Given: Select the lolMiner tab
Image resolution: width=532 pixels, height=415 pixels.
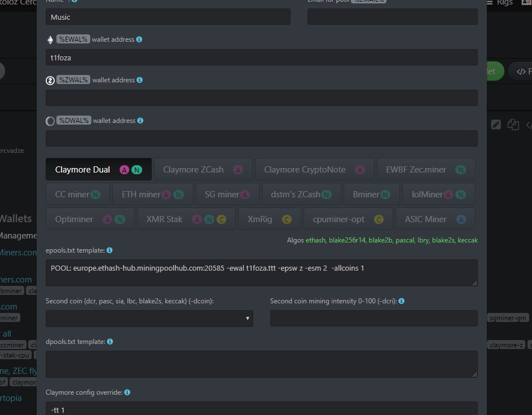Looking at the screenshot, I should (x=439, y=195).
